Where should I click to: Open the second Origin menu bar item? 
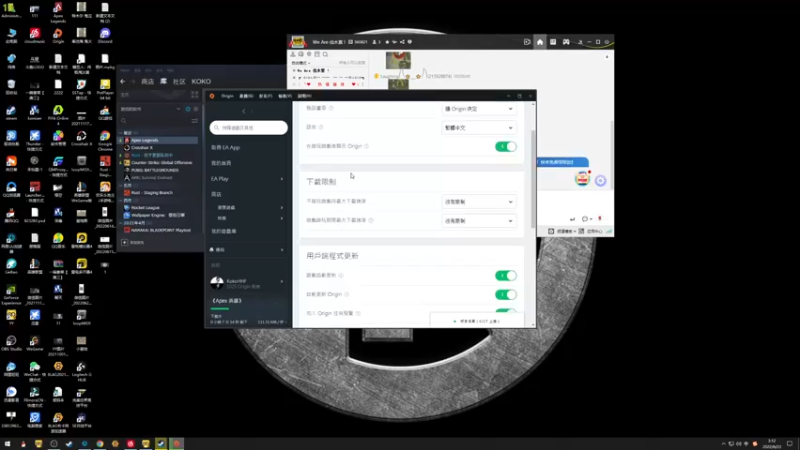246,96
